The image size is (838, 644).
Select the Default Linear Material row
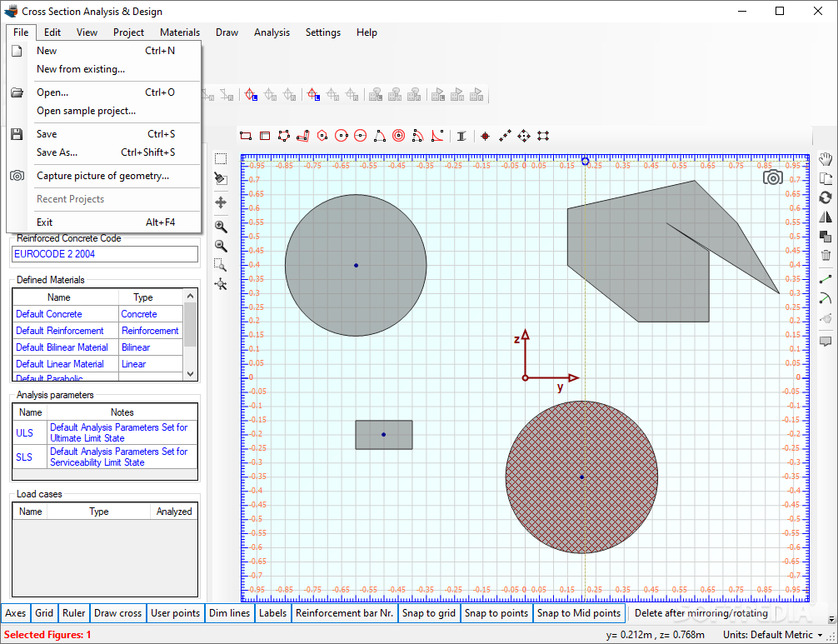pos(97,364)
